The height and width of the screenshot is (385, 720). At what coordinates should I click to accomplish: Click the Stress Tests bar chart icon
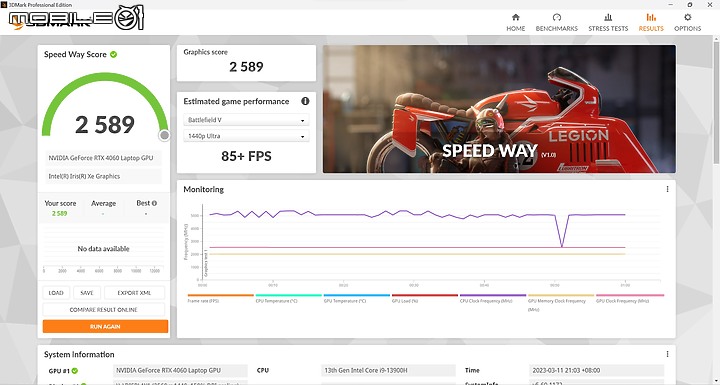coord(608,17)
